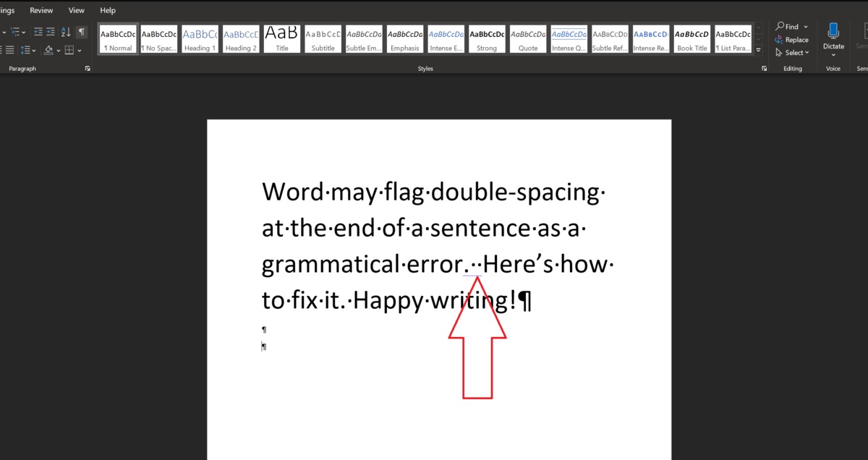Apply the Emphasis style
This screenshot has height=460, width=868.
point(405,39)
